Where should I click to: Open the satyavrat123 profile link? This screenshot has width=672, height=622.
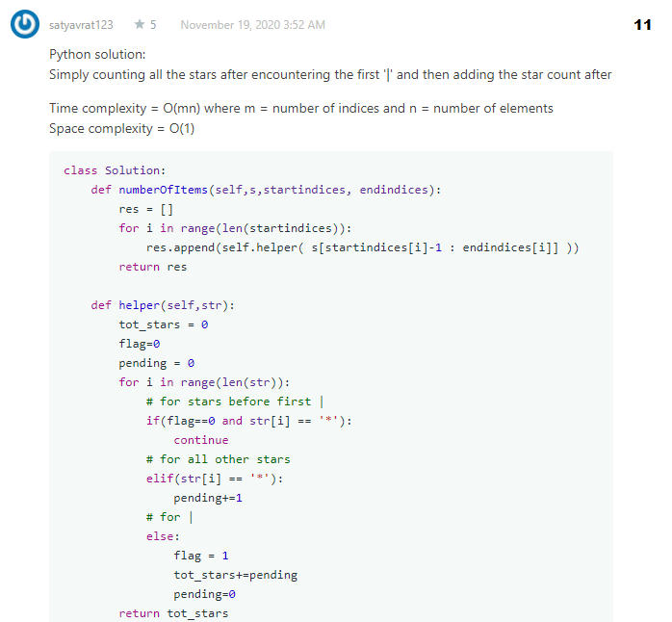pyautogui.click(x=81, y=24)
